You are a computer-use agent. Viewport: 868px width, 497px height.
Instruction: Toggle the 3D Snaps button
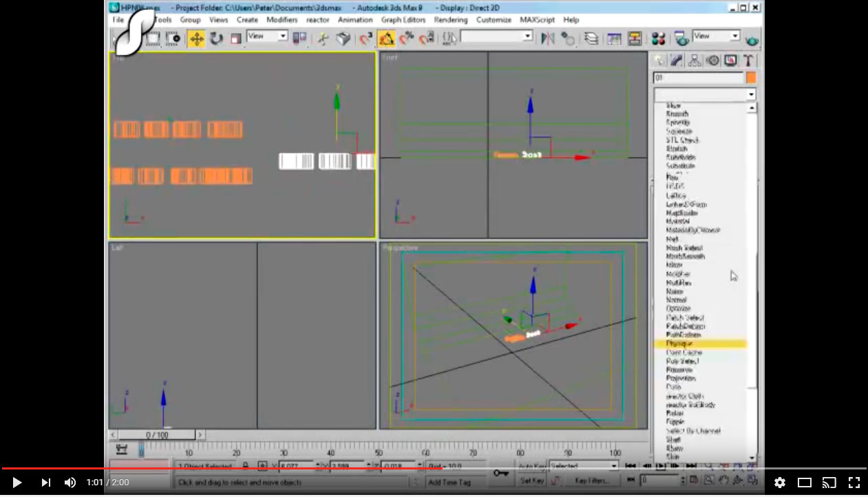[366, 39]
